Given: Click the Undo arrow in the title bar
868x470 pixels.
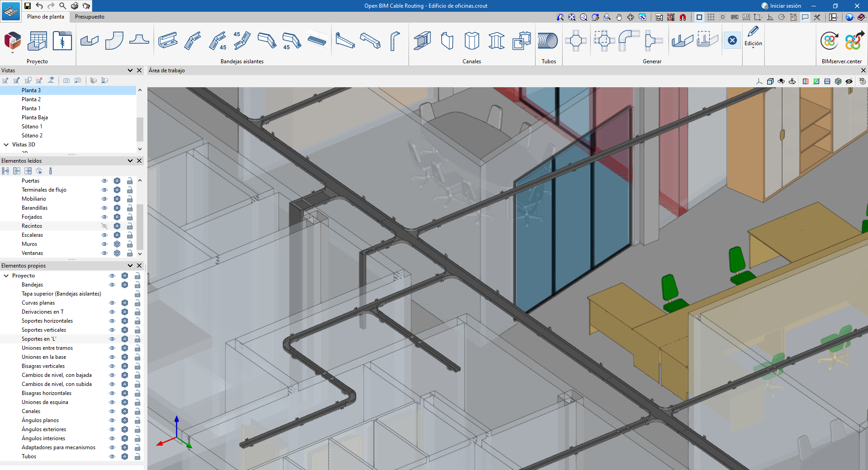Looking at the screenshot, I should (39, 6).
